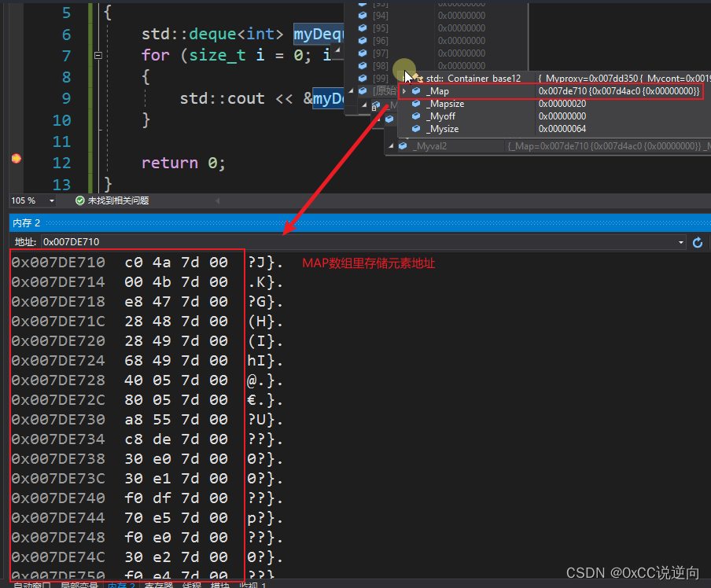
Task: Open the 105% zoom level dropdown
Action: [52, 200]
